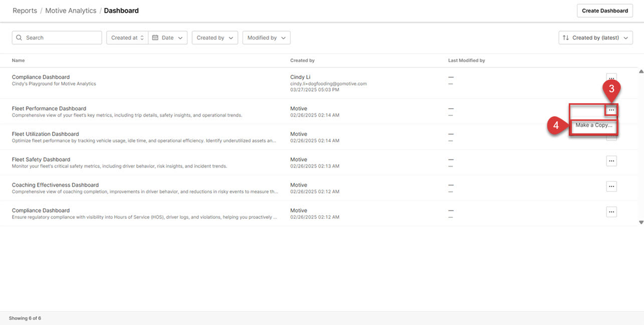This screenshot has height=325, width=644.
Task: Click the Name column header
Action: (x=18, y=61)
